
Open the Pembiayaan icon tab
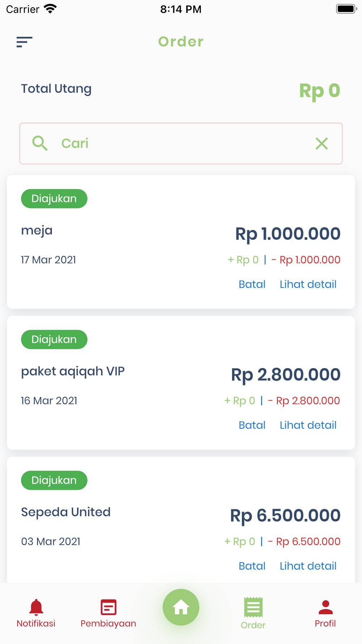[108, 607]
